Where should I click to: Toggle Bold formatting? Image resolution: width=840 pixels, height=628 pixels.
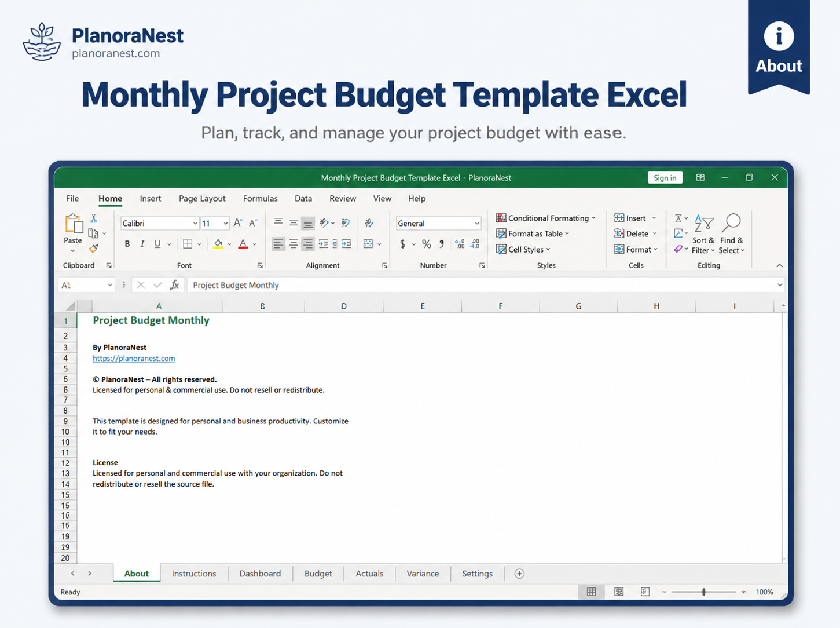pyautogui.click(x=127, y=244)
